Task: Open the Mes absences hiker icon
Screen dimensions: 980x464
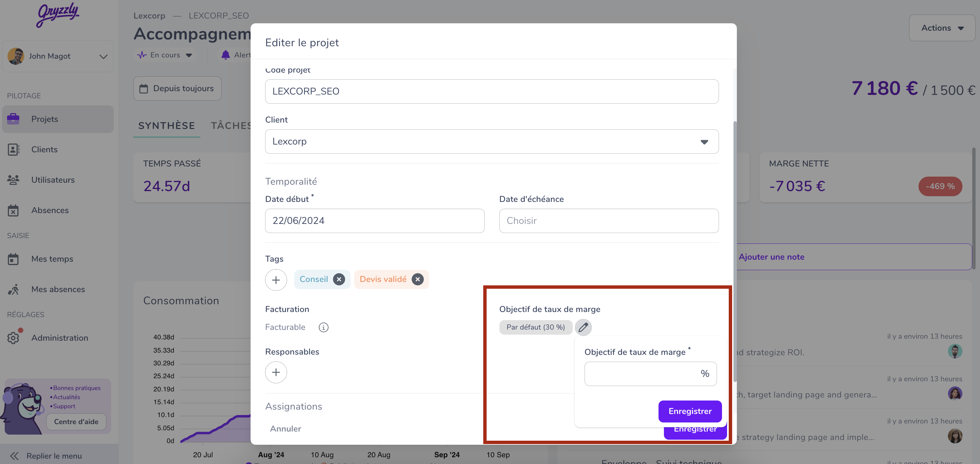Action: [13, 289]
